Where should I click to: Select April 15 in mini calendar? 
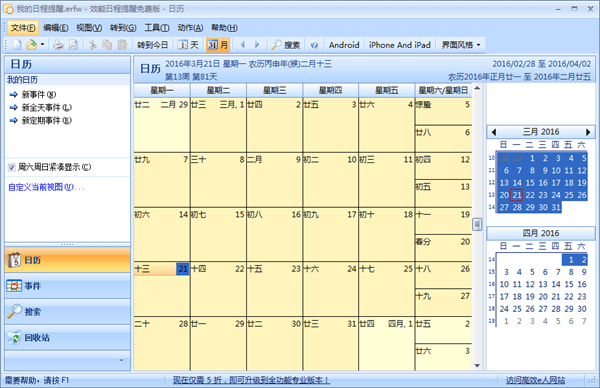click(569, 284)
